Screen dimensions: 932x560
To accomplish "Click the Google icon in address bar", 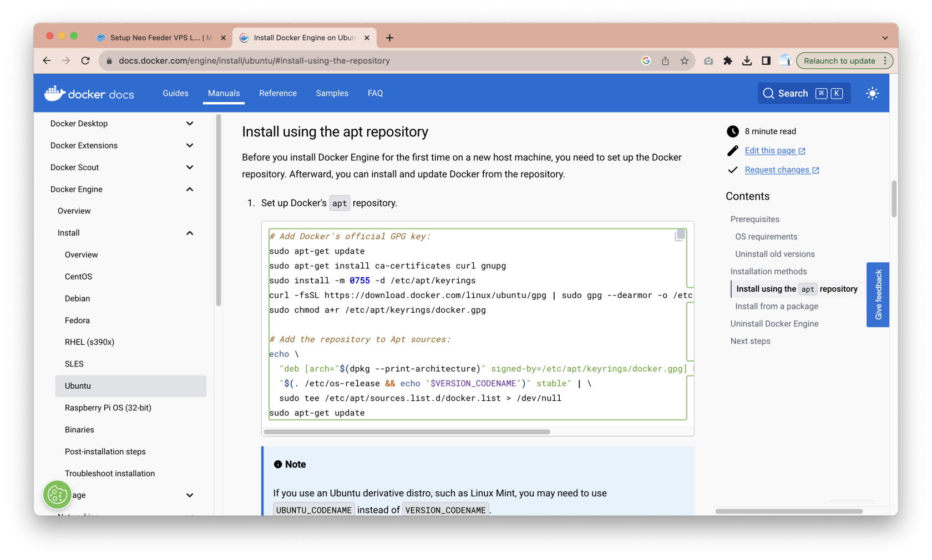I will tap(646, 61).
